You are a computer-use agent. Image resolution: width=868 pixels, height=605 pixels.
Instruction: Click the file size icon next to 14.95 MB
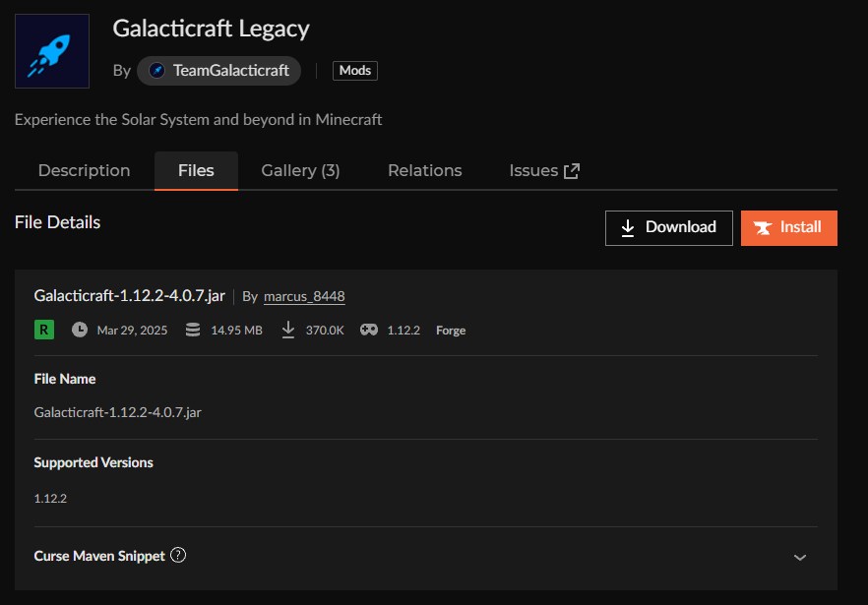pyautogui.click(x=192, y=330)
